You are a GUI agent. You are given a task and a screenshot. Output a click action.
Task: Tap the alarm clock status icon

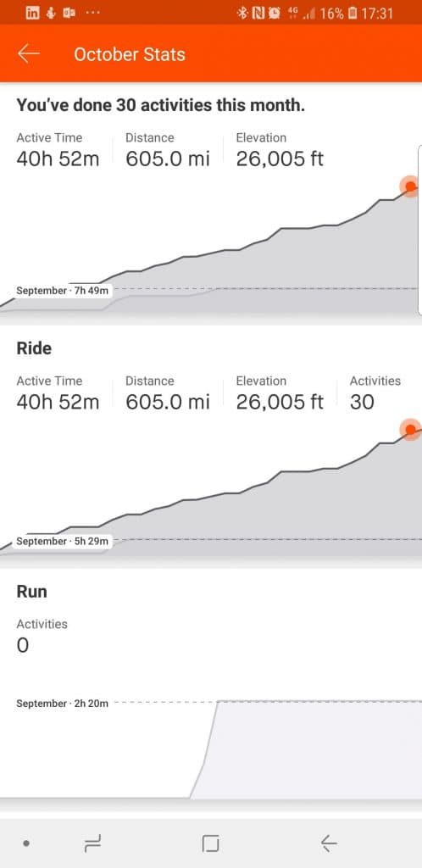275,14
